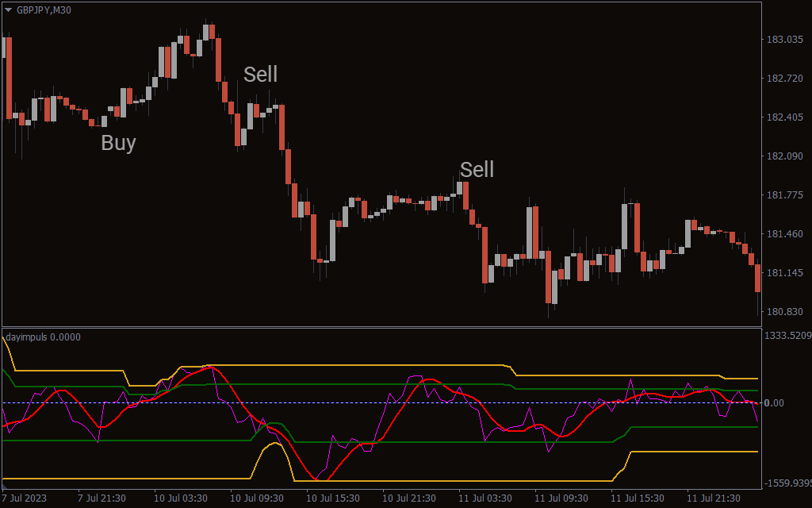Click the 11 Jul 21:30 time label
Screen dimensions: 812x508
(714, 498)
